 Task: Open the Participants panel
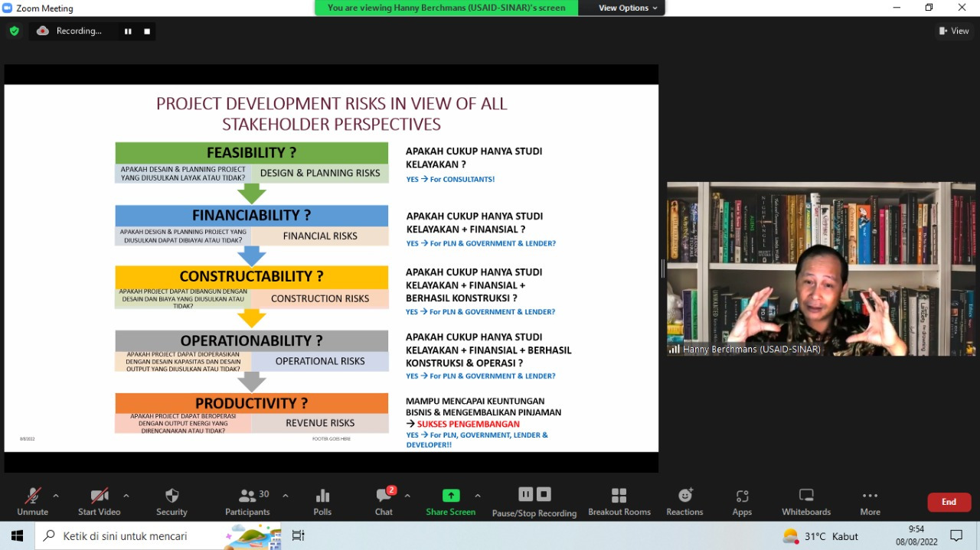pos(247,502)
